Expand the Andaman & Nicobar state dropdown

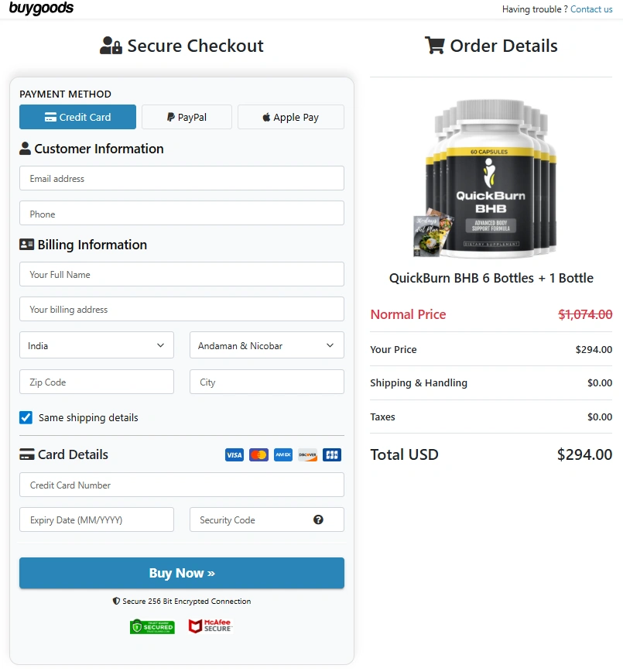(x=266, y=345)
